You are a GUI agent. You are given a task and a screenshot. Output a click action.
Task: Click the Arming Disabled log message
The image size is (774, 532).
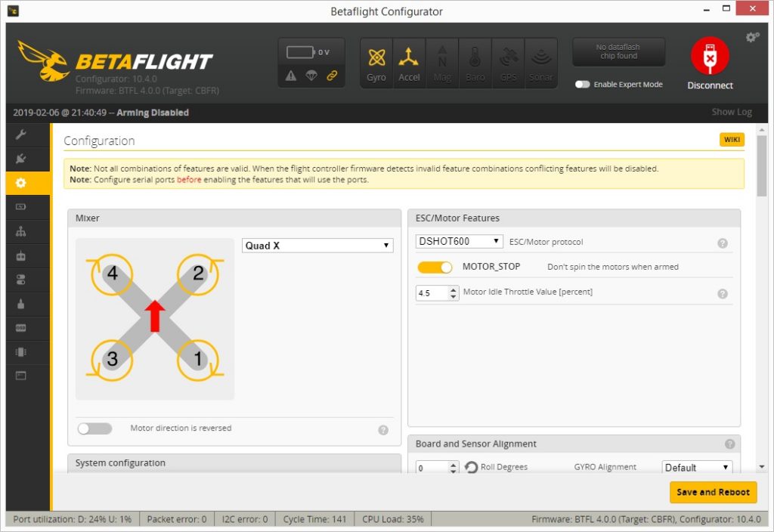pos(153,113)
